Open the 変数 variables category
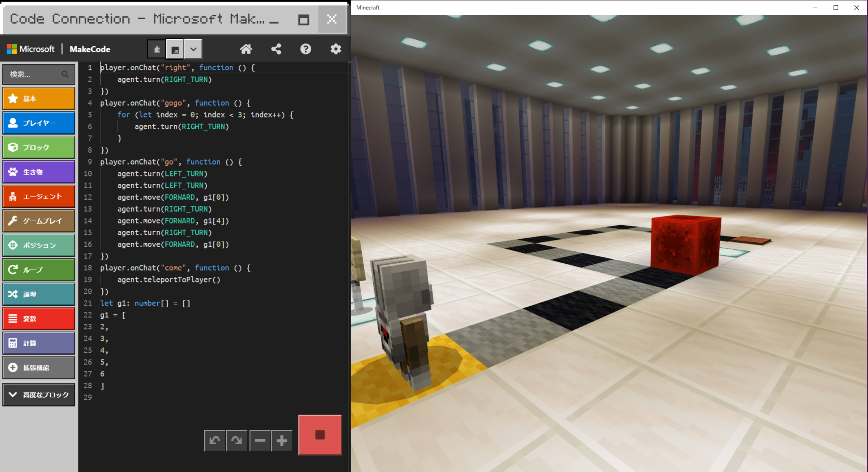Image resolution: width=868 pixels, height=472 pixels. click(39, 319)
